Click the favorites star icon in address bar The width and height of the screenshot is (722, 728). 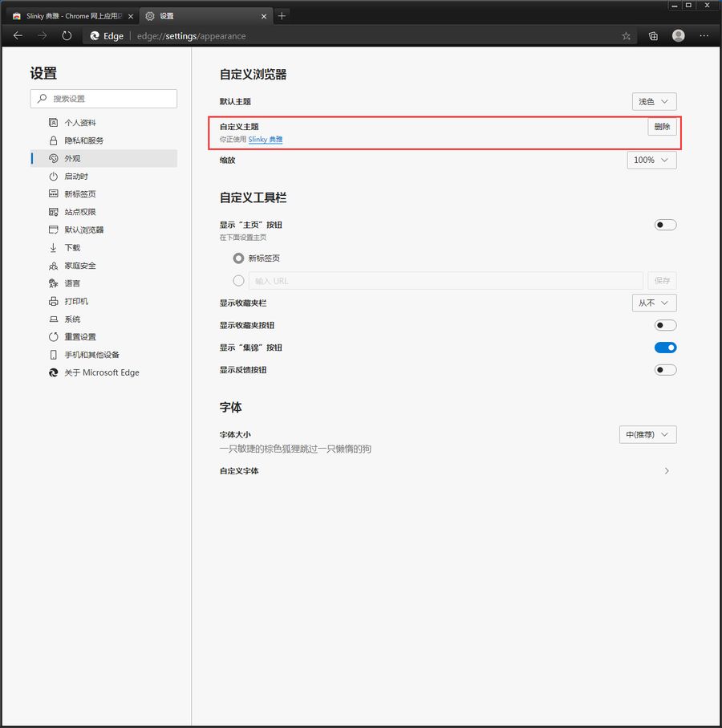(626, 36)
